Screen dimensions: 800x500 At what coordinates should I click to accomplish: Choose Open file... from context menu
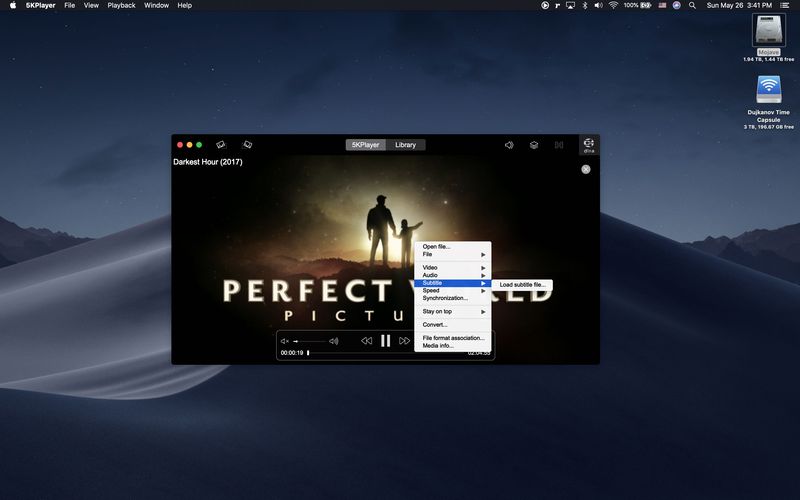tap(453, 246)
